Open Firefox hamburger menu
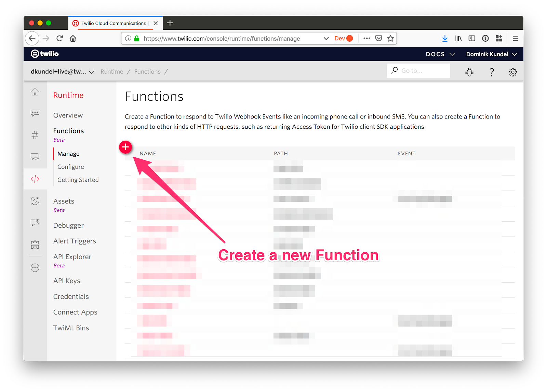Image resolution: width=547 pixels, height=392 pixels. 515,38
